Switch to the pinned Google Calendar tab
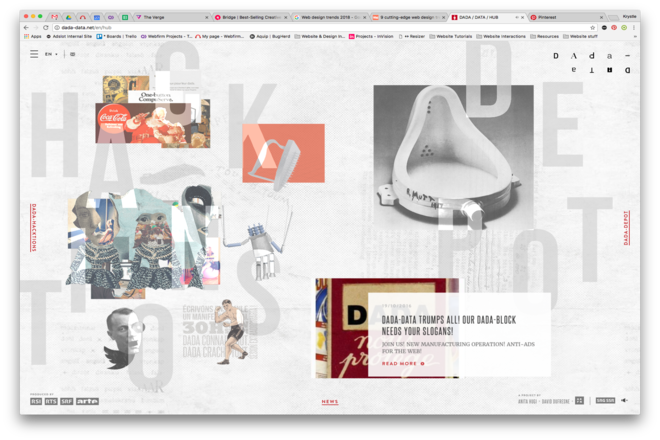The height and width of the screenshot is (440, 660). coord(97,17)
